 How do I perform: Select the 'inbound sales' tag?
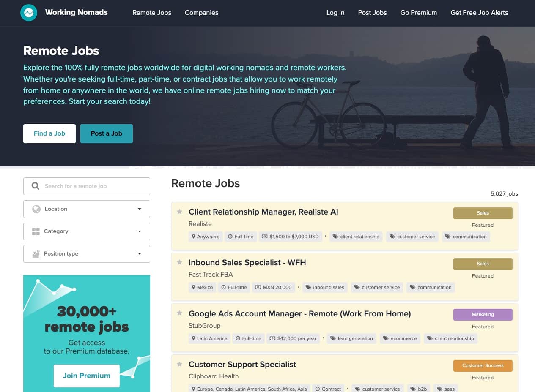coord(324,287)
